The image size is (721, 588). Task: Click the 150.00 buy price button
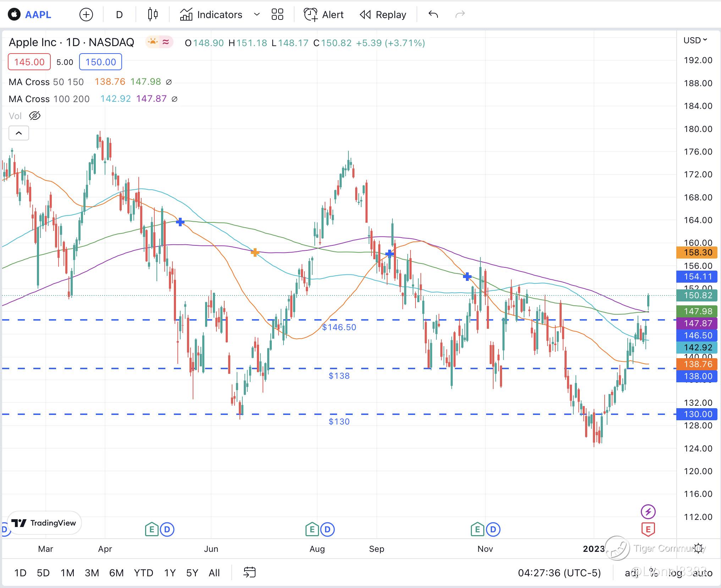coord(100,62)
